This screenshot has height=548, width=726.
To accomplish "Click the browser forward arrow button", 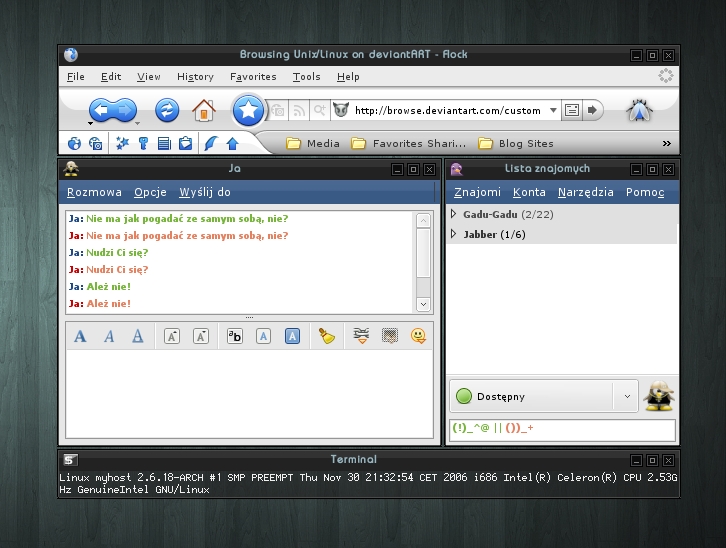I will click(x=125, y=110).
